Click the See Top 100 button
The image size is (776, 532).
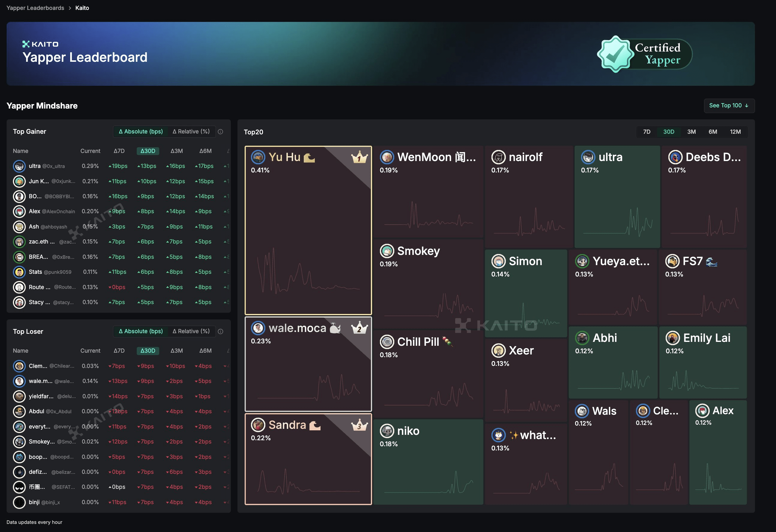click(729, 106)
